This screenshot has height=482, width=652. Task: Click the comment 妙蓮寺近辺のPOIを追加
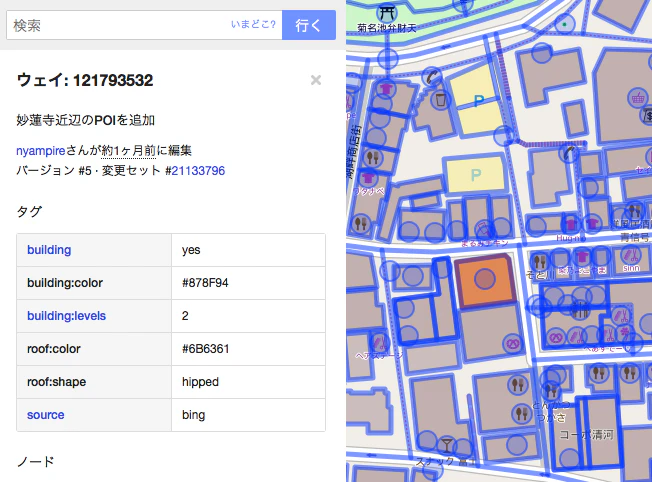[86, 120]
